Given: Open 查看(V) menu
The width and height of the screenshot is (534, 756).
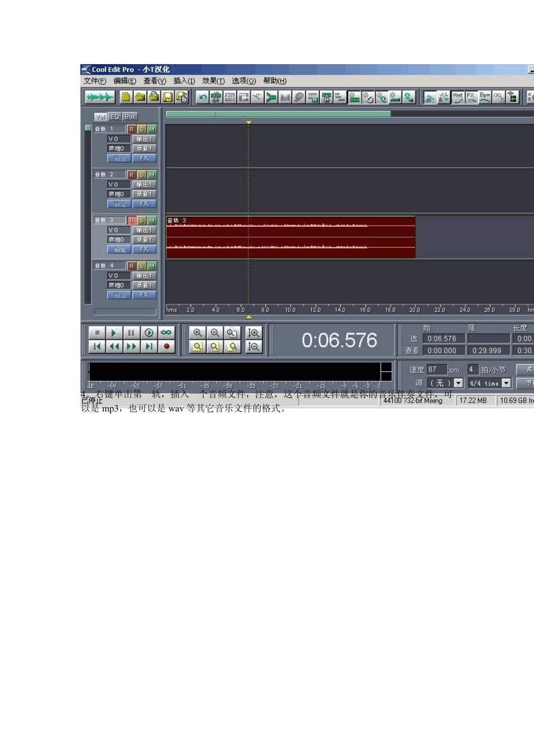Looking at the screenshot, I should tap(155, 81).
